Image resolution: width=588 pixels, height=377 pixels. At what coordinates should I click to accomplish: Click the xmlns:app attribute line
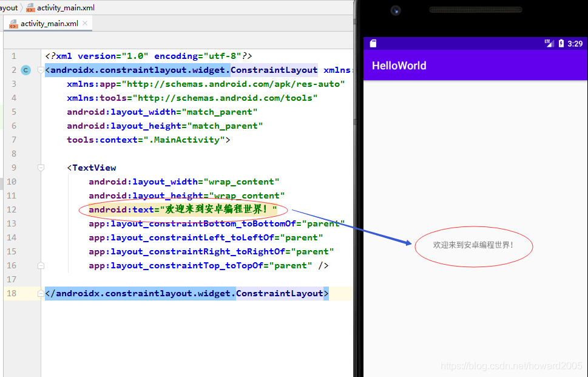pos(206,84)
